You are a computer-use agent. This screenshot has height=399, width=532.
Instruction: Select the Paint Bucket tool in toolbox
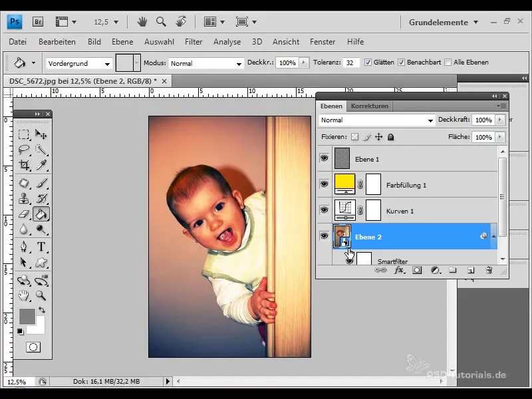coord(41,213)
